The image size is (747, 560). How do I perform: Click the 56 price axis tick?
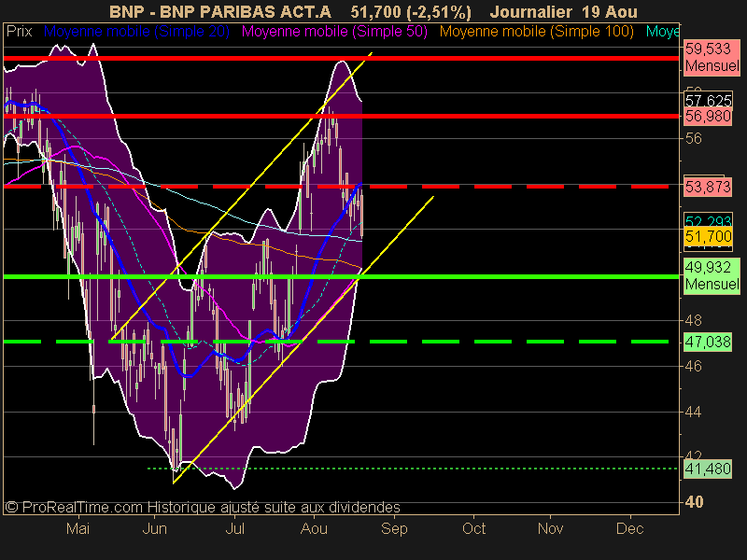click(693, 138)
